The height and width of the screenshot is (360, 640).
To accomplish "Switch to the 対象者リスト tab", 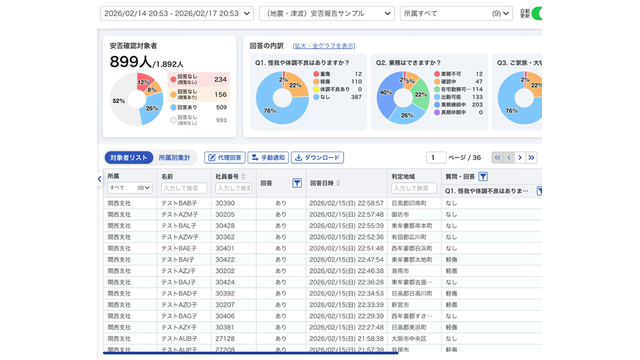I will pos(129,158).
